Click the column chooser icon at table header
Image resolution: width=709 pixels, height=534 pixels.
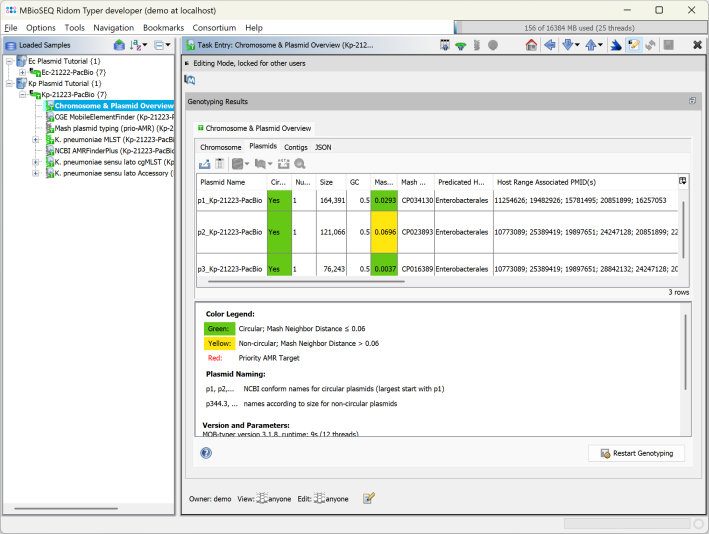682,181
